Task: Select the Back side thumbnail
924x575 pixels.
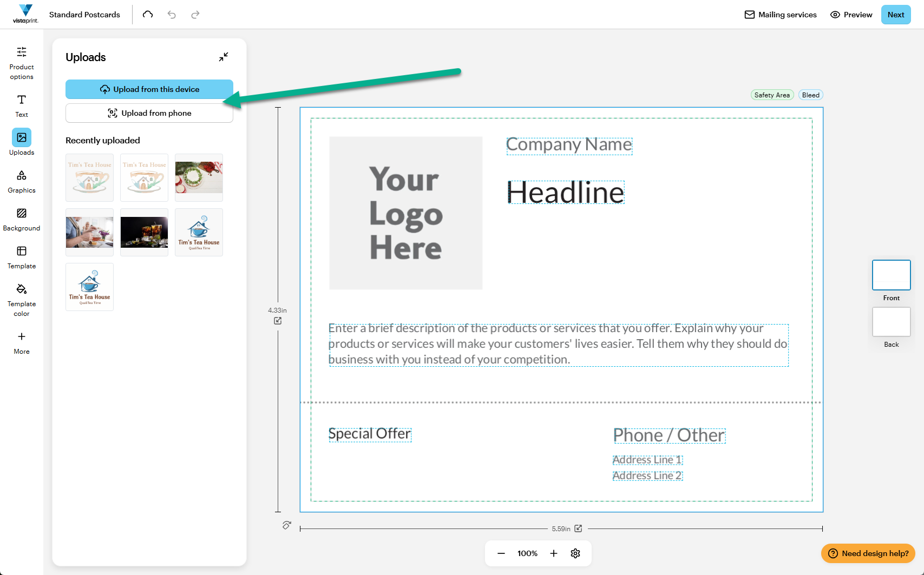Action: click(892, 322)
